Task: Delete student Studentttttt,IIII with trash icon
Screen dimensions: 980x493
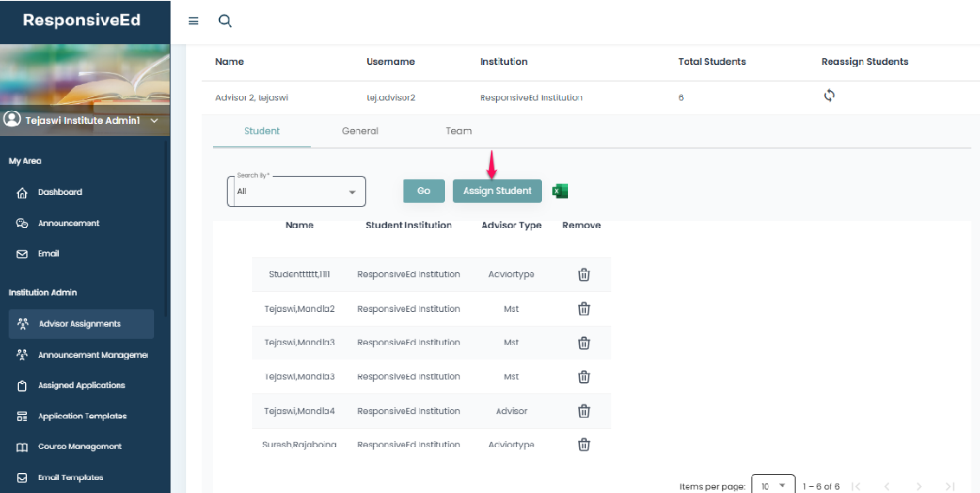Action: (583, 275)
